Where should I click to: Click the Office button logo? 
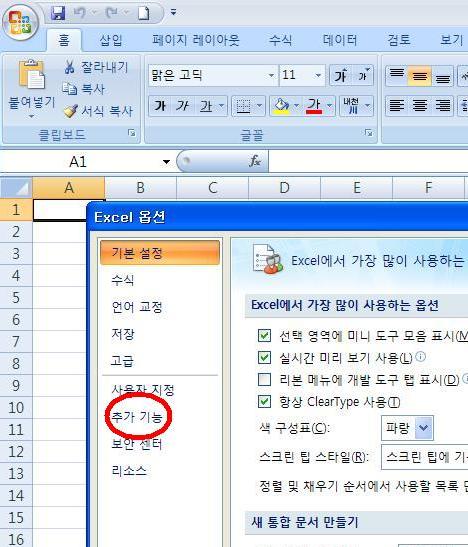[20, 23]
